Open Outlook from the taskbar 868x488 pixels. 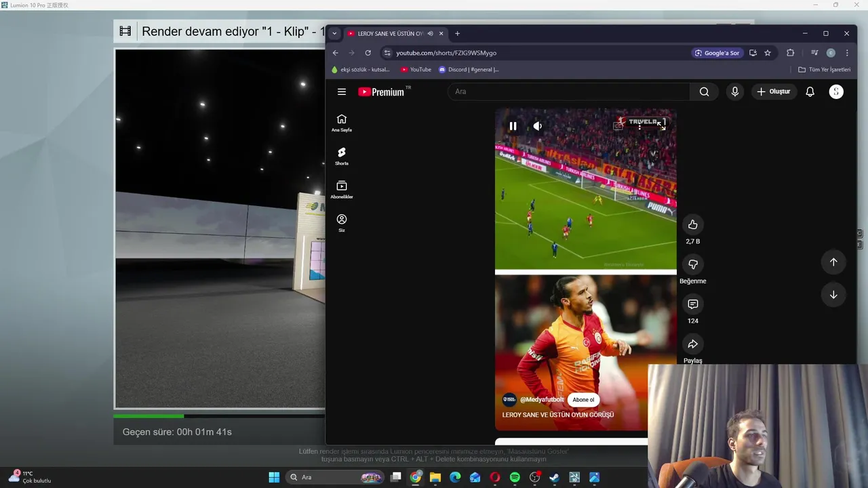coord(475,477)
